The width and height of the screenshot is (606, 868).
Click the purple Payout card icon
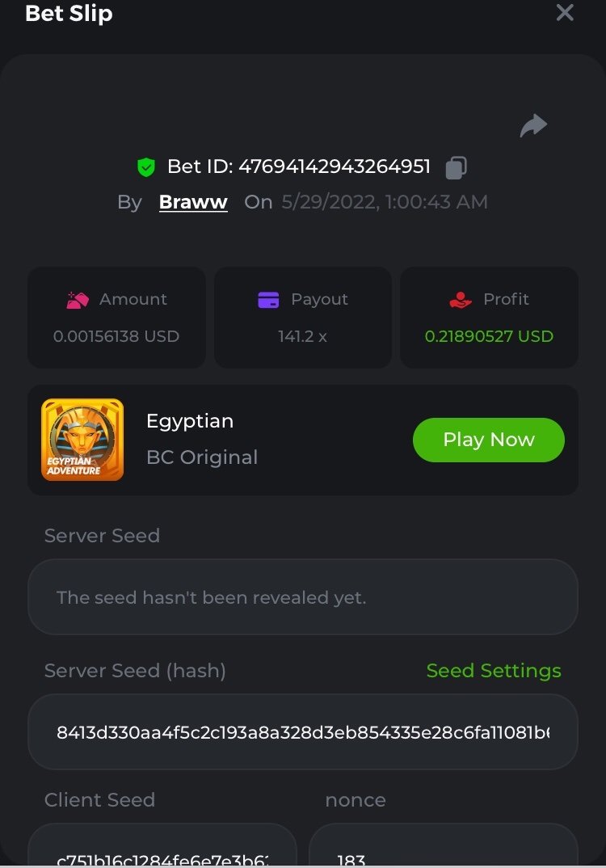(x=268, y=300)
